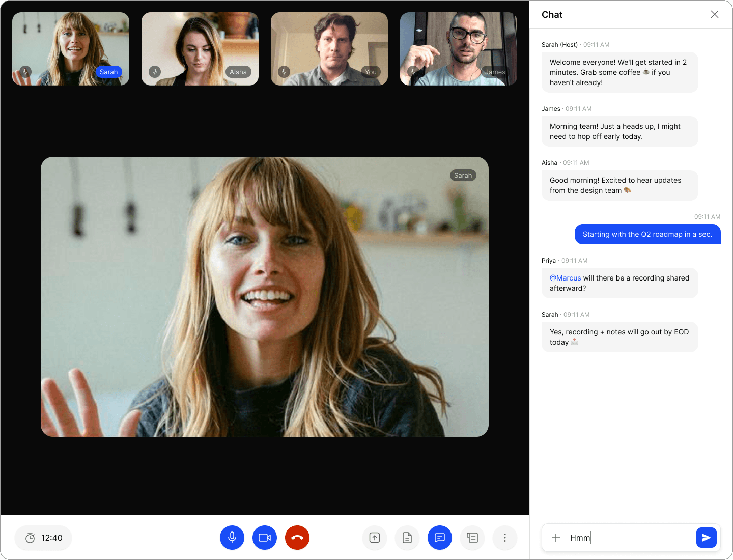Click the blue Q2 roadmap message bubble

point(647,234)
